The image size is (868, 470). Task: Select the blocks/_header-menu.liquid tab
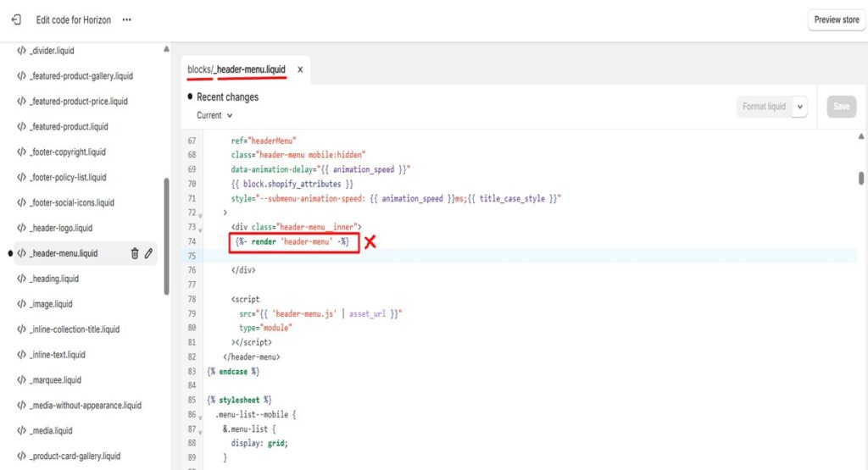click(236, 69)
